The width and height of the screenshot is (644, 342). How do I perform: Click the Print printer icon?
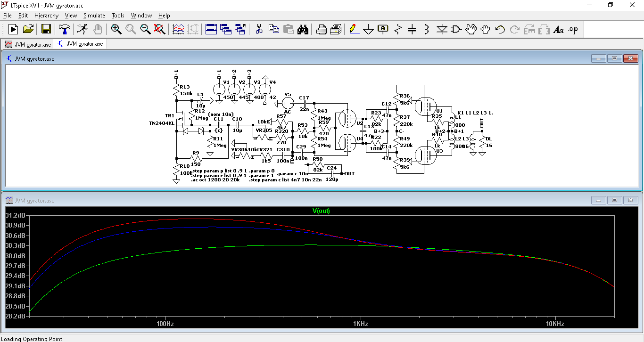pos(322,29)
